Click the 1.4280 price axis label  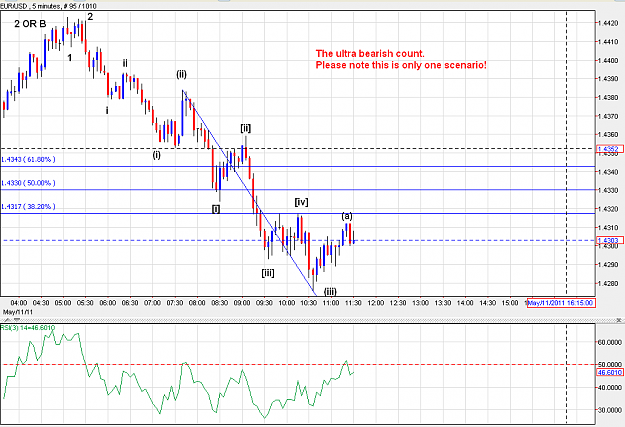tap(608, 283)
